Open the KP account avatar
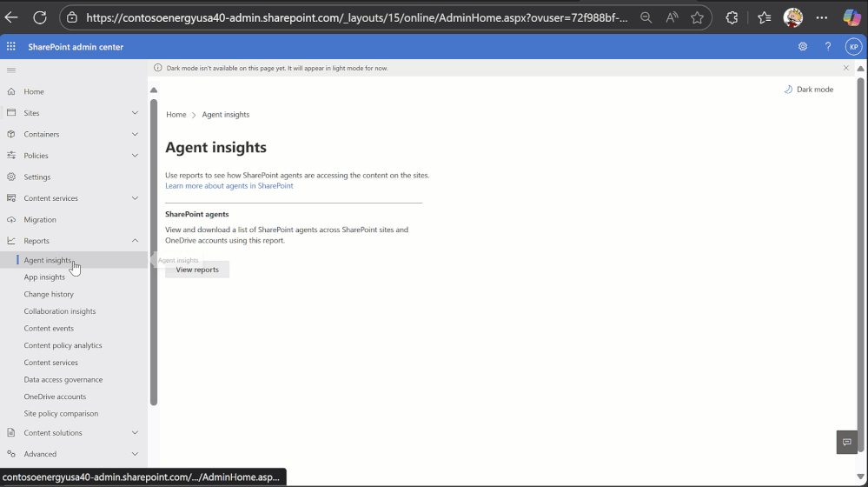868x487 pixels. click(853, 47)
